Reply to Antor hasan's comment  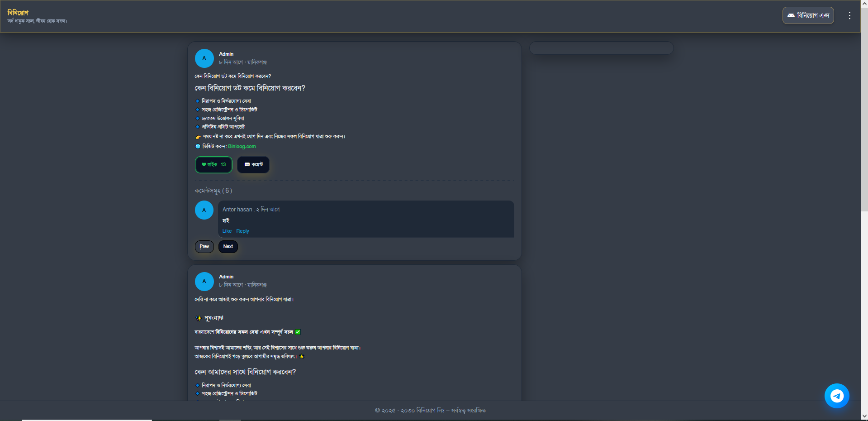pos(242,231)
